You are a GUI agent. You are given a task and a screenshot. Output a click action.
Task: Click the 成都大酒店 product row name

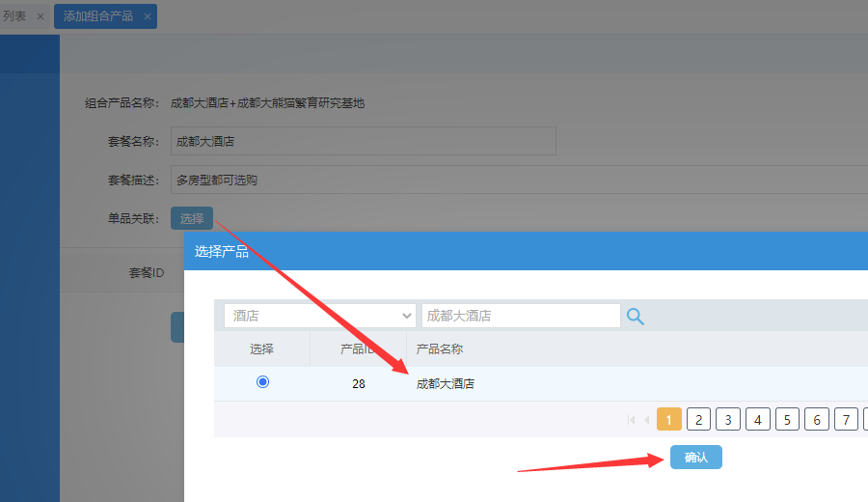coord(446,383)
